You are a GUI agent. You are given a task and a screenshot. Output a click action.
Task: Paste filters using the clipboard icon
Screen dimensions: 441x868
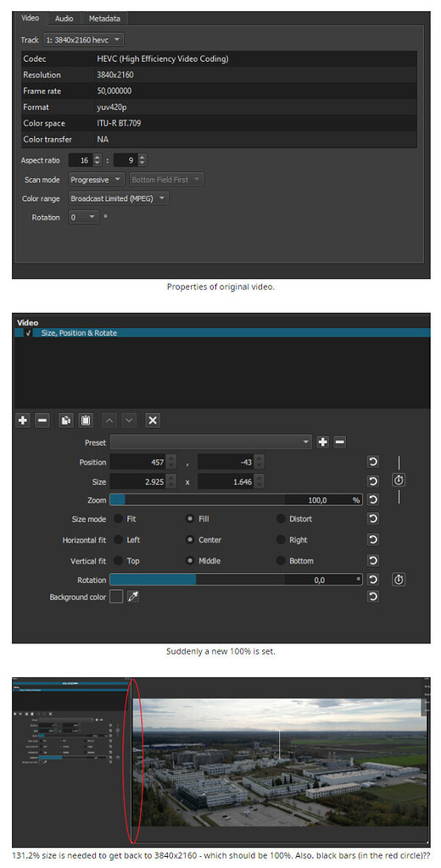[x=86, y=420]
